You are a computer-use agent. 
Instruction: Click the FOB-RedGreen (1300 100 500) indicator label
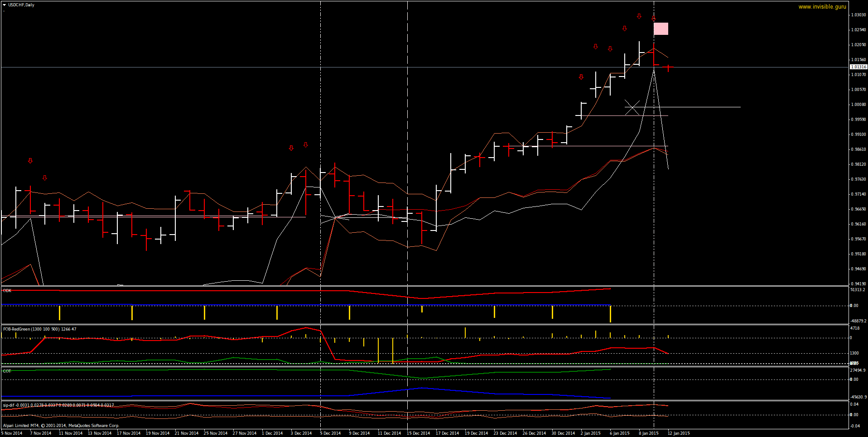(x=39, y=329)
